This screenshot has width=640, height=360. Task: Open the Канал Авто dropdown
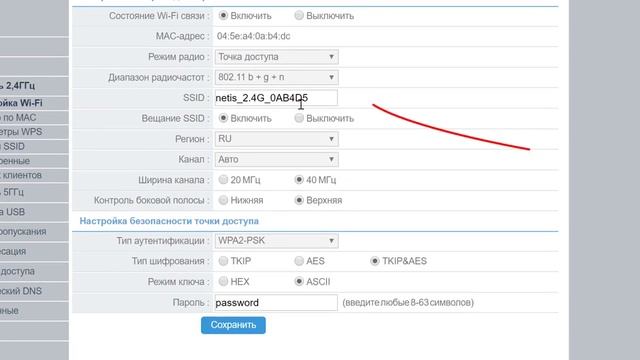pos(276,159)
